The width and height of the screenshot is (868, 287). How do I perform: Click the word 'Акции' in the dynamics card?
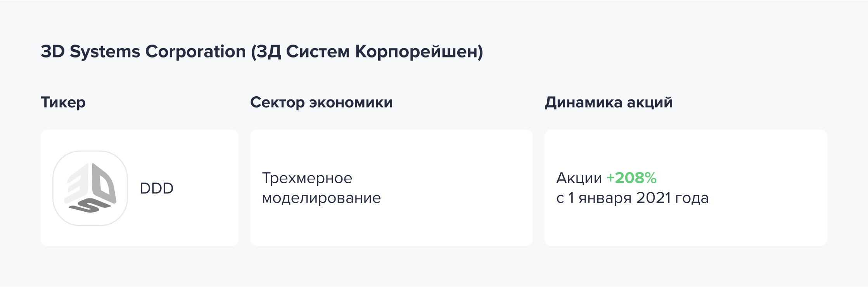click(579, 178)
